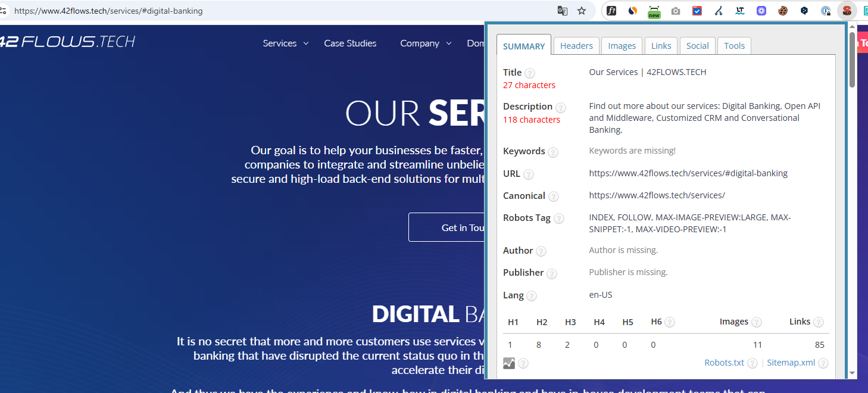
Task: Click the help icon next to Links count
Action: coord(819,322)
